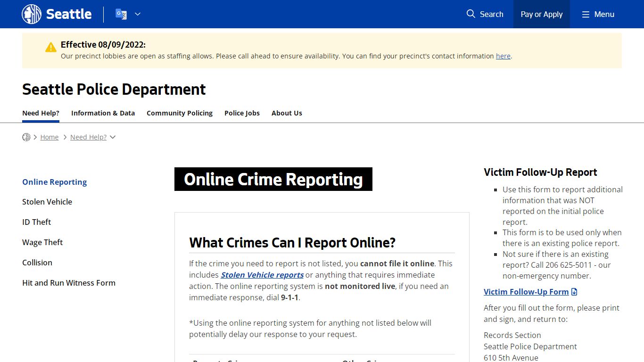This screenshot has width=644, height=362.
Task: Expand the translate language dropdown chevron
Action: pos(138,14)
